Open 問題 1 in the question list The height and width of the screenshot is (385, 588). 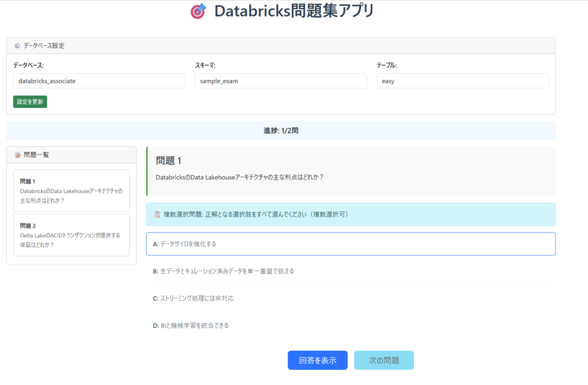(x=72, y=191)
